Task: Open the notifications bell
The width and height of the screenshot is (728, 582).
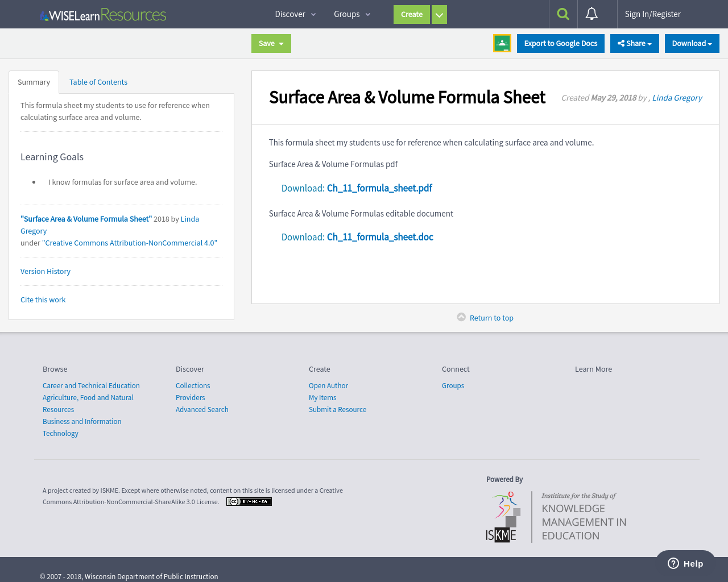Action: [591, 14]
